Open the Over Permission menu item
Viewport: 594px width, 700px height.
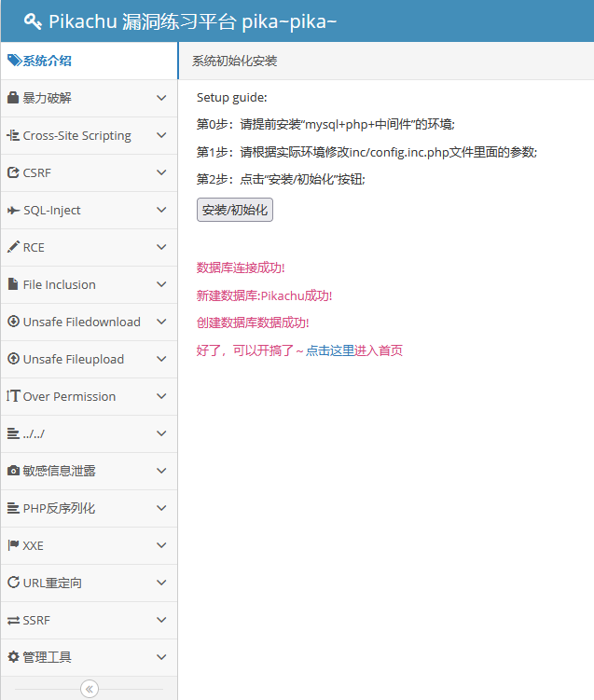70,396
